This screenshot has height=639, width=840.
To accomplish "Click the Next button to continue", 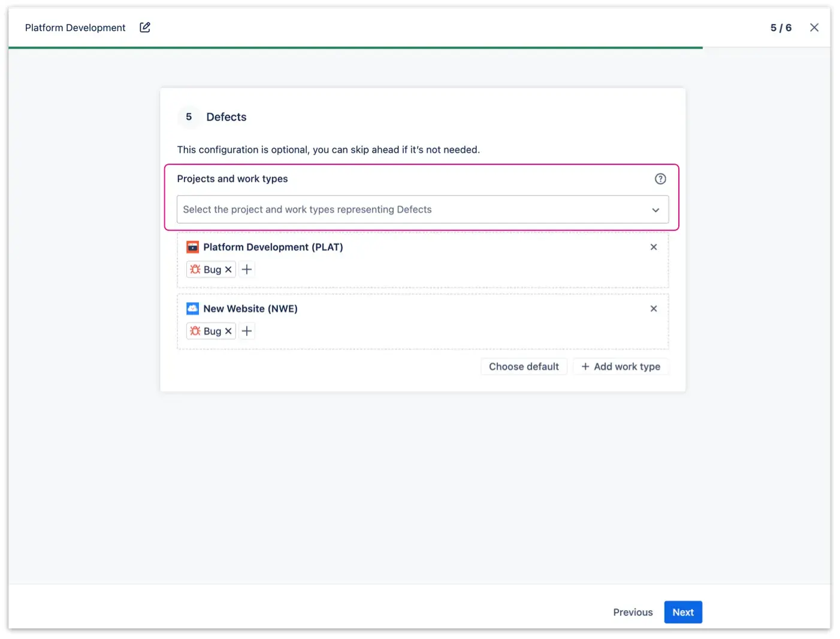I will pos(683,612).
